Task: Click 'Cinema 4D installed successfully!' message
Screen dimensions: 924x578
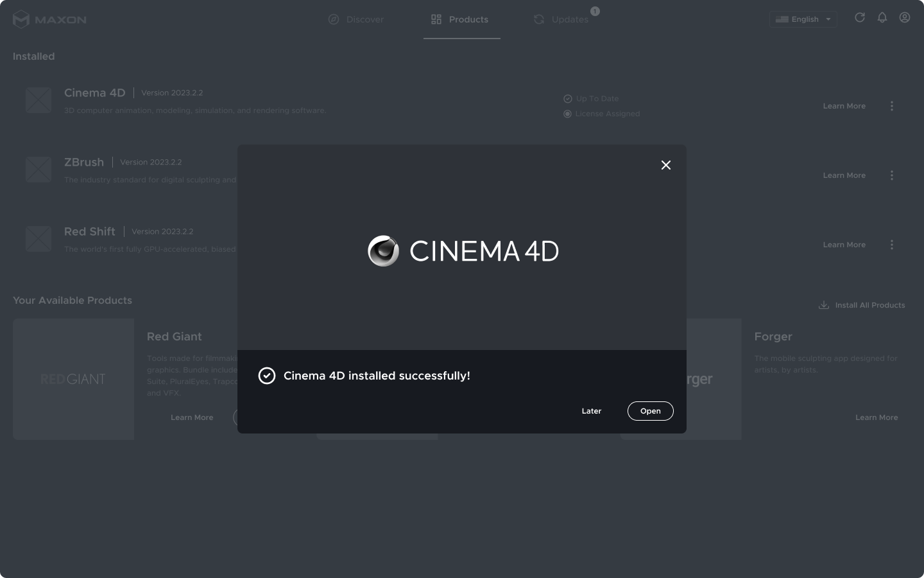Action: pos(377,376)
